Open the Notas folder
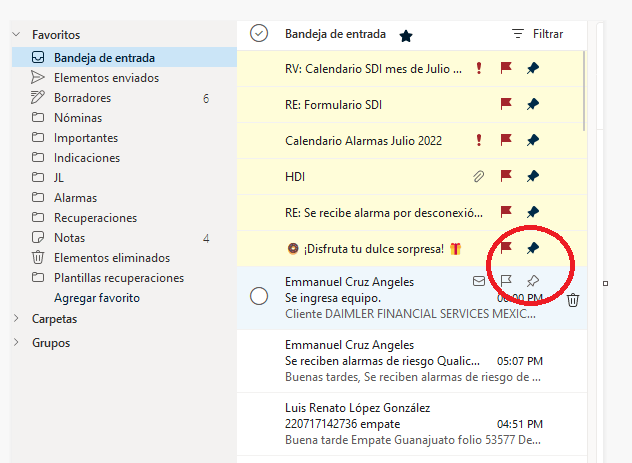Image resolution: width=632 pixels, height=463 pixels. pyautogui.click(x=124, y=238)
